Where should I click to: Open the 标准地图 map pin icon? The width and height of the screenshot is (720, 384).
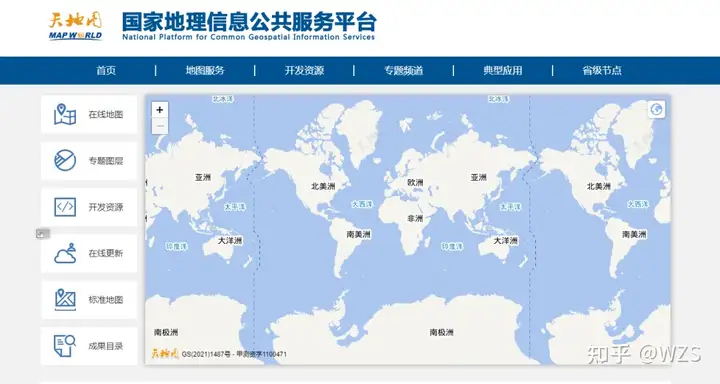(65, 299)
